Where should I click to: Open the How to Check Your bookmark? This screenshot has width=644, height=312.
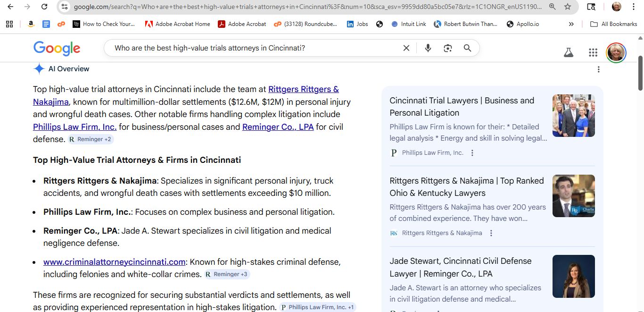pyautogui.click(x=104, y=24)
